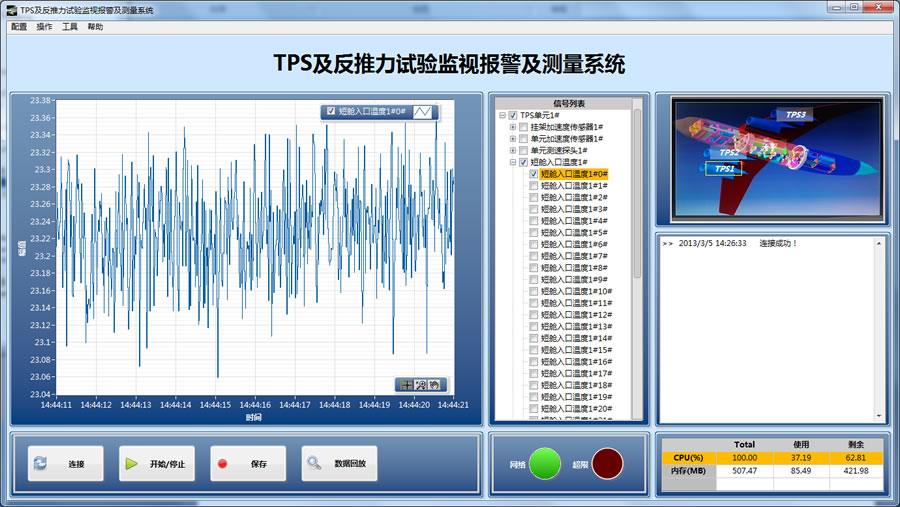Viewport: 900px width, 507px height.
Task: Collapse the 短舱入口温度1# tree node
Action: click(513, 162)
